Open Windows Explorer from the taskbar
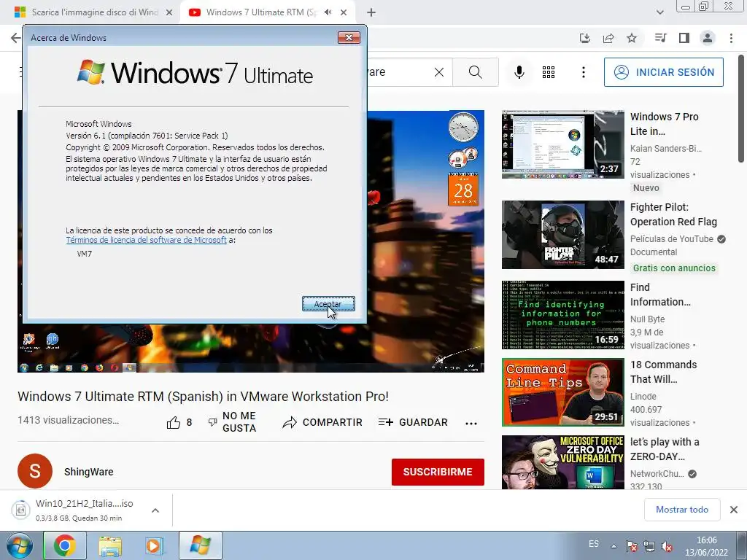Viewport: 747px width, 560px height. (x=110, y=545)
